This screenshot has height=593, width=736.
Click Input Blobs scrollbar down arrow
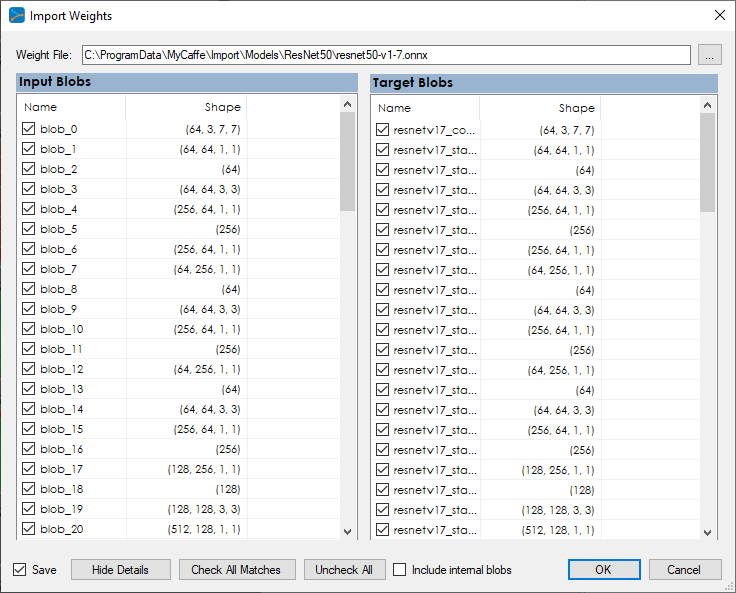coord(348,532)
